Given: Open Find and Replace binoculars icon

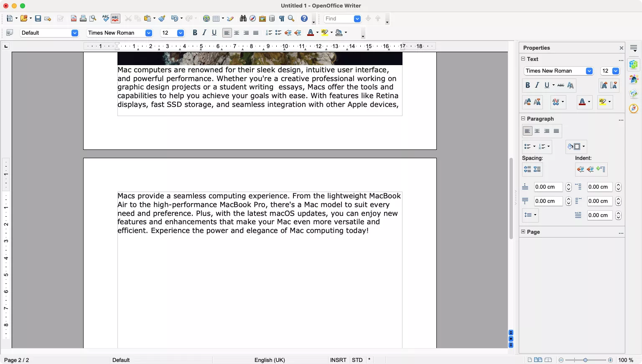Looking at the screenshot, I should 243,18.
